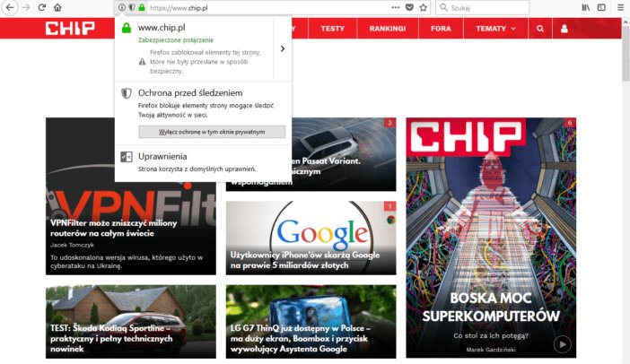Click the Uprawnienia heading in popup

click(x=162, y=157)
